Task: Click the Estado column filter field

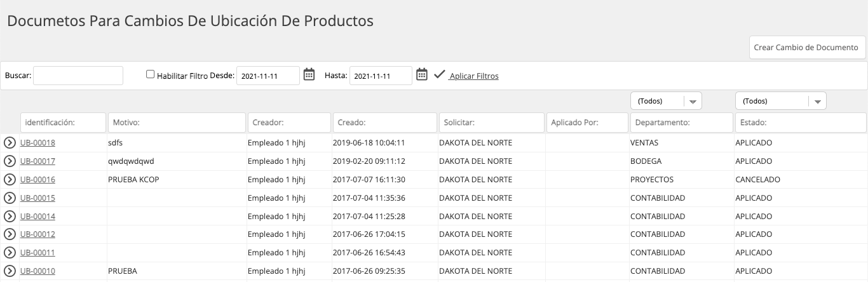Action: (801, 123)
